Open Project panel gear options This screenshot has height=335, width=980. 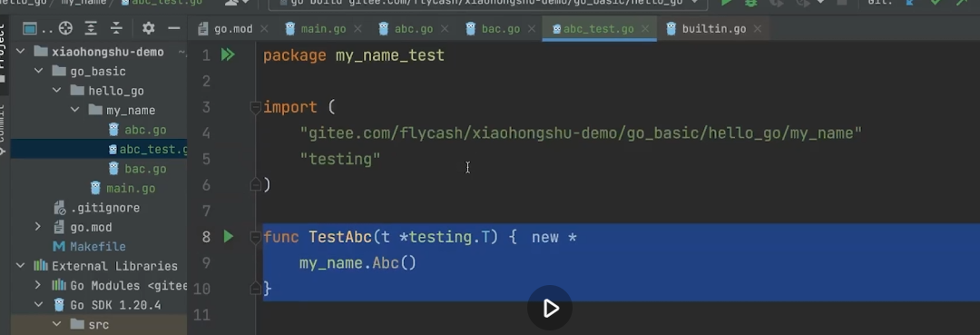148,28
